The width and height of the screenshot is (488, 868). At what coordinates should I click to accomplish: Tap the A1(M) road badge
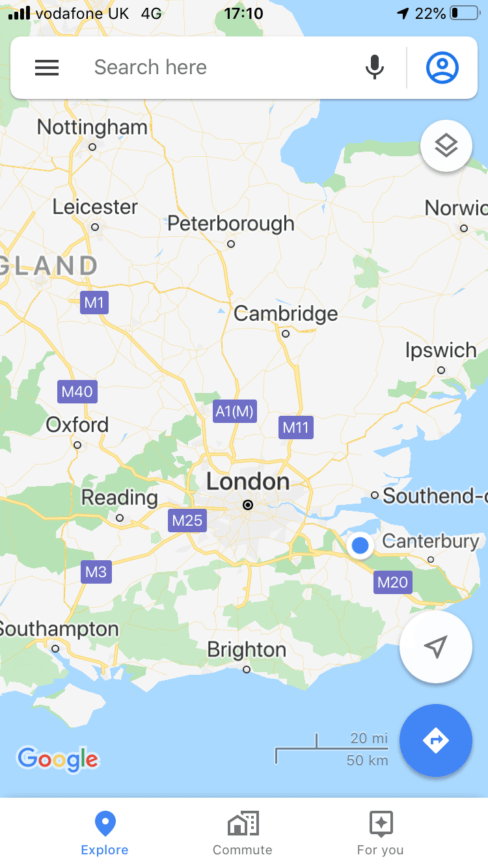(x=235, y=411)
